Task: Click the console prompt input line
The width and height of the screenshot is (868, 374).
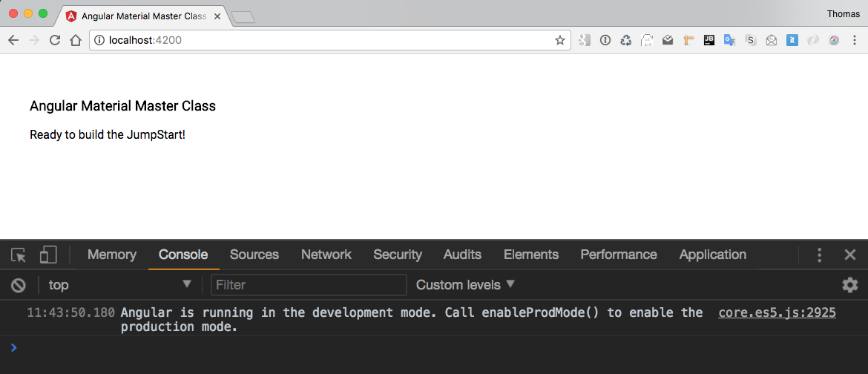Action: pos(434,348)
